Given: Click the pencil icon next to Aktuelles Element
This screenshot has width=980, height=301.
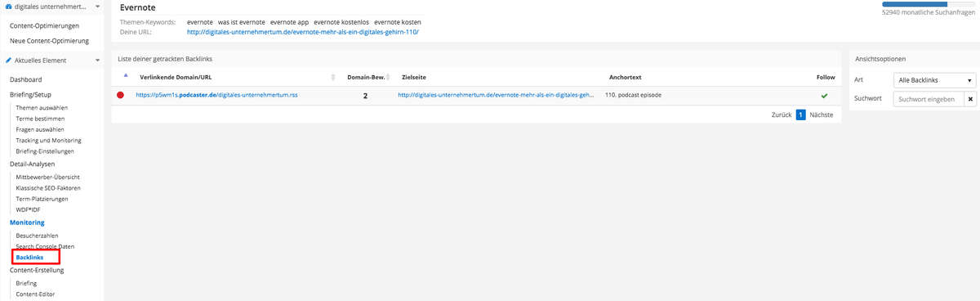Looking at the screenshot, I should tap(8, 61).
